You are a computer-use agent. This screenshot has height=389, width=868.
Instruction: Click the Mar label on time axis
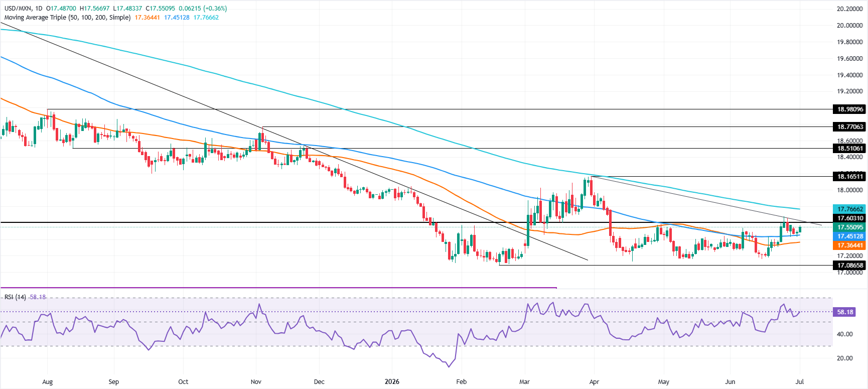point(524,382)
